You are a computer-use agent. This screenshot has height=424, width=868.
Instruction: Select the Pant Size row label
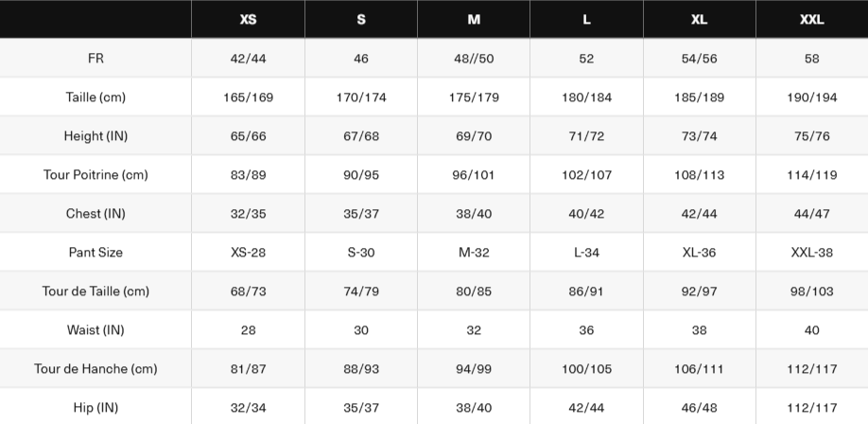pos(95,253)
